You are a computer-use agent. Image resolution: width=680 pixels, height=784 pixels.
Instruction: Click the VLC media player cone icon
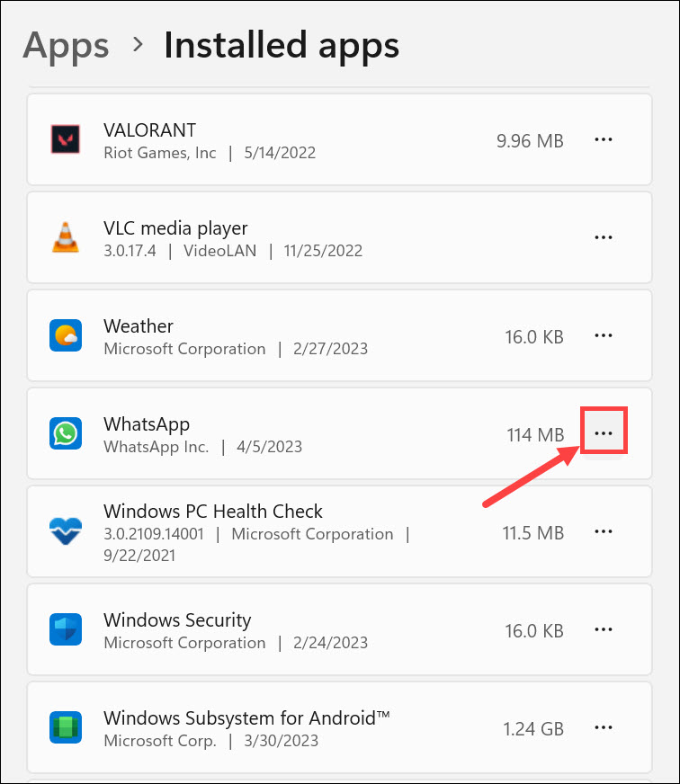(x=66, y=237)
